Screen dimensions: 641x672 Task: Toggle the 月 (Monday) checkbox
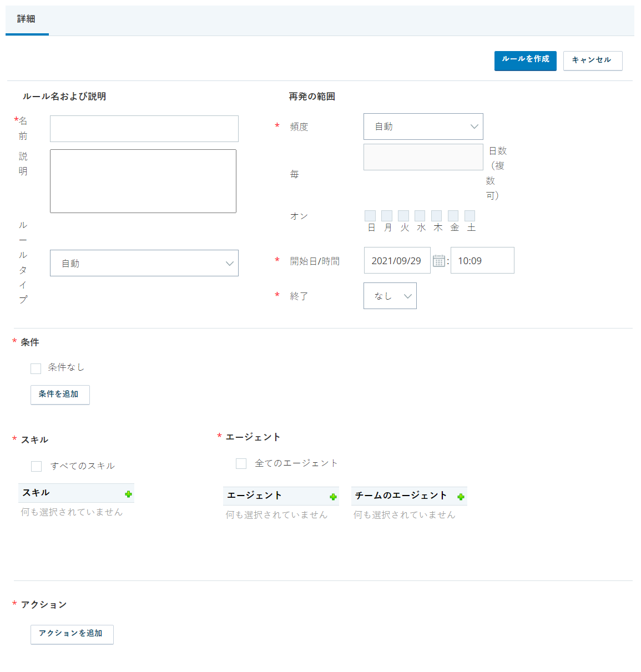[x=387, y=216]
